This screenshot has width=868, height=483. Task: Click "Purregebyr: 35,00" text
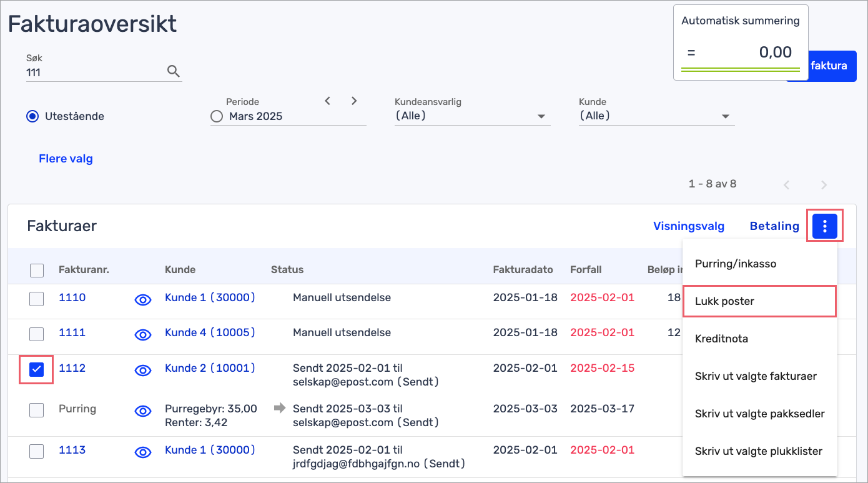pyautogui.click(x=211, y=409)
